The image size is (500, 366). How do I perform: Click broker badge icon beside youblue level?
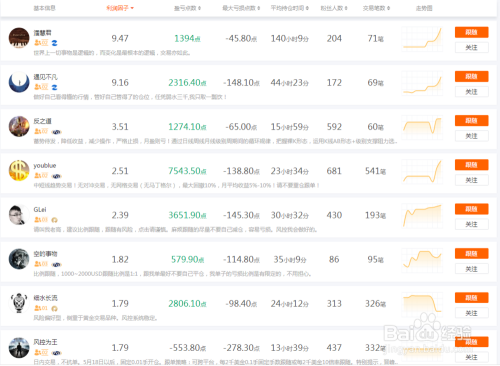tap(56, 176)
